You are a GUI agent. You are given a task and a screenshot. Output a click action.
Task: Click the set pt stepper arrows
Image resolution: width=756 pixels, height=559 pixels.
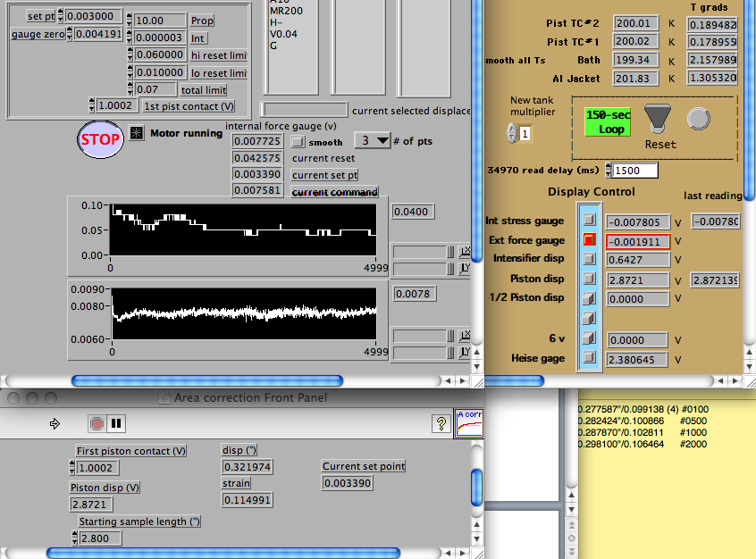60,16
